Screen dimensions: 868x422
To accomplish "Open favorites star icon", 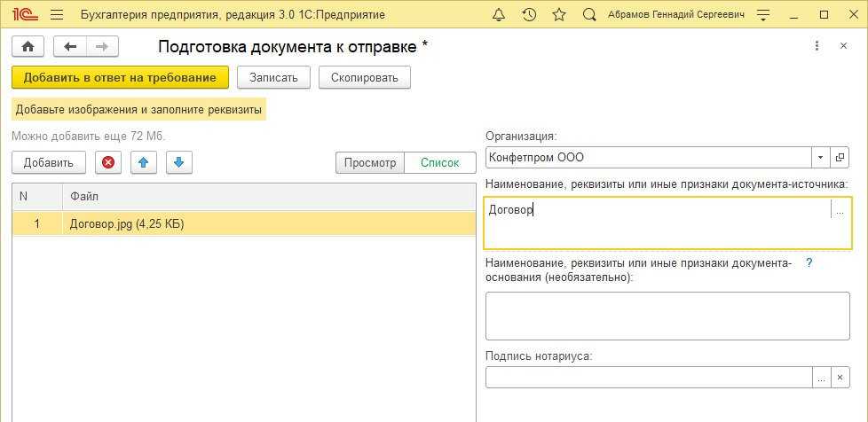I will pos(558,15).
